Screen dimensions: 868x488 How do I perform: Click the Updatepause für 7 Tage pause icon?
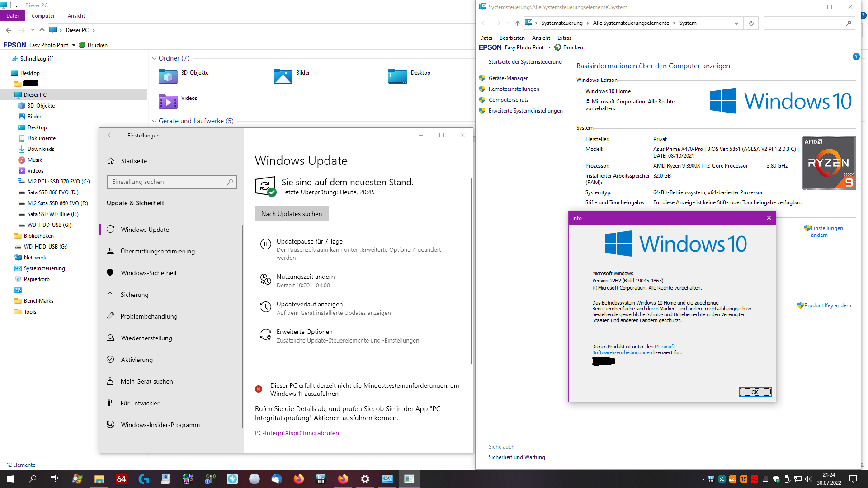click(x=265, y=244)
